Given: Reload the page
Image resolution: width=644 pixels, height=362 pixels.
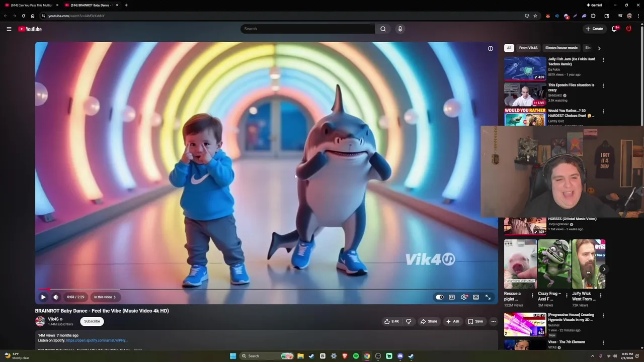Looking at the screenshot, I should point(23,16).
